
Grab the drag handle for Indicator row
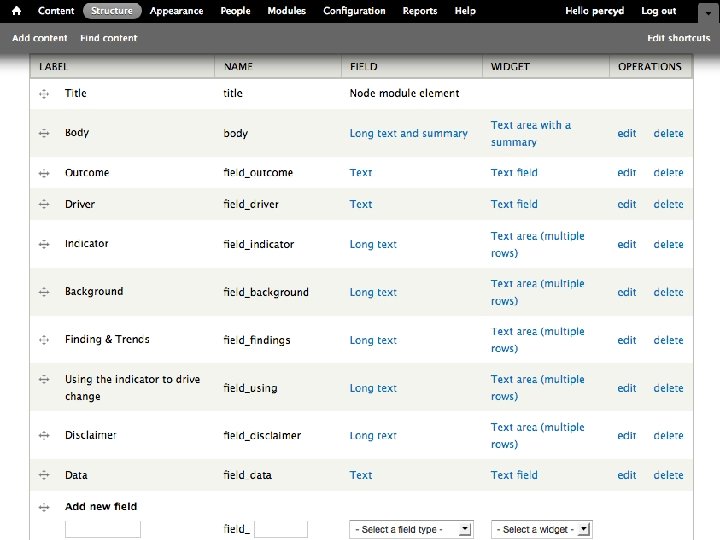pyautogui.click(x=44, y=244)
